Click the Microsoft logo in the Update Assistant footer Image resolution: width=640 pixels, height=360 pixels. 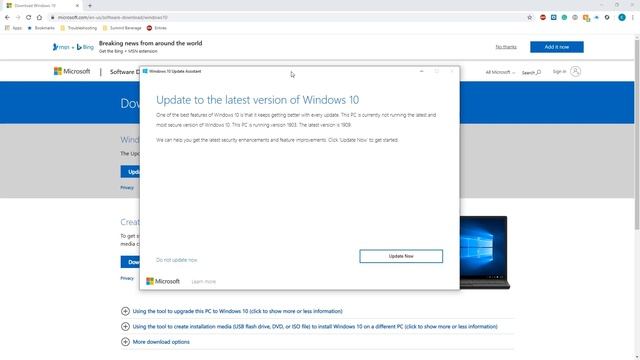163,281
